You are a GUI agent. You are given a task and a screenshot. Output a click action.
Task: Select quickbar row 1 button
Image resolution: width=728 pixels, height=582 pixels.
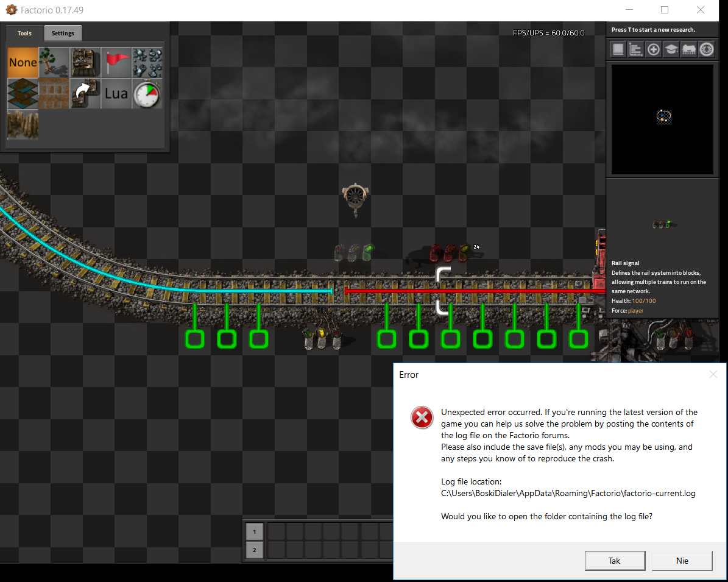coord(255,531)
